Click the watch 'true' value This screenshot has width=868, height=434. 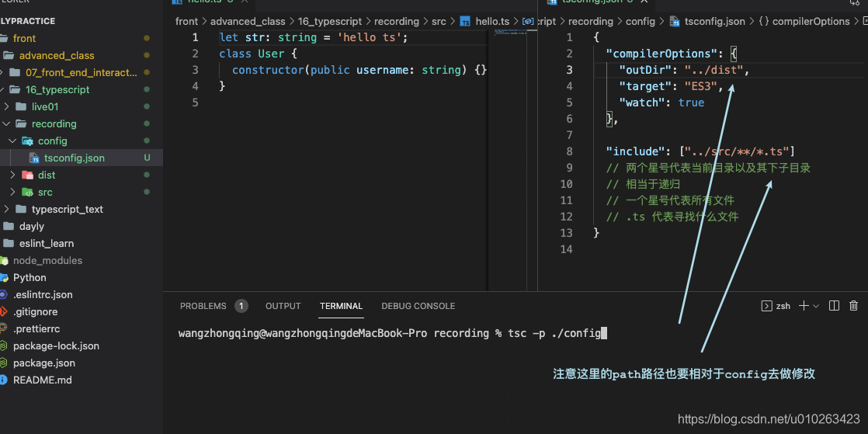coord(691,102)
